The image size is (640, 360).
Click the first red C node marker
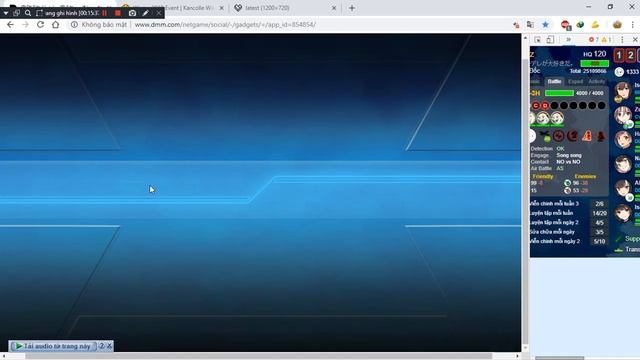536,105
